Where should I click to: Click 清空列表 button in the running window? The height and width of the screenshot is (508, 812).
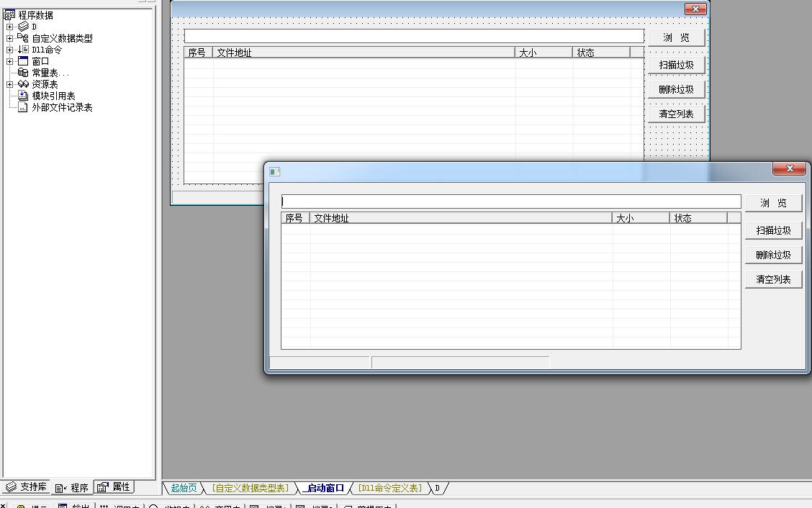click(x=773, y=279)
